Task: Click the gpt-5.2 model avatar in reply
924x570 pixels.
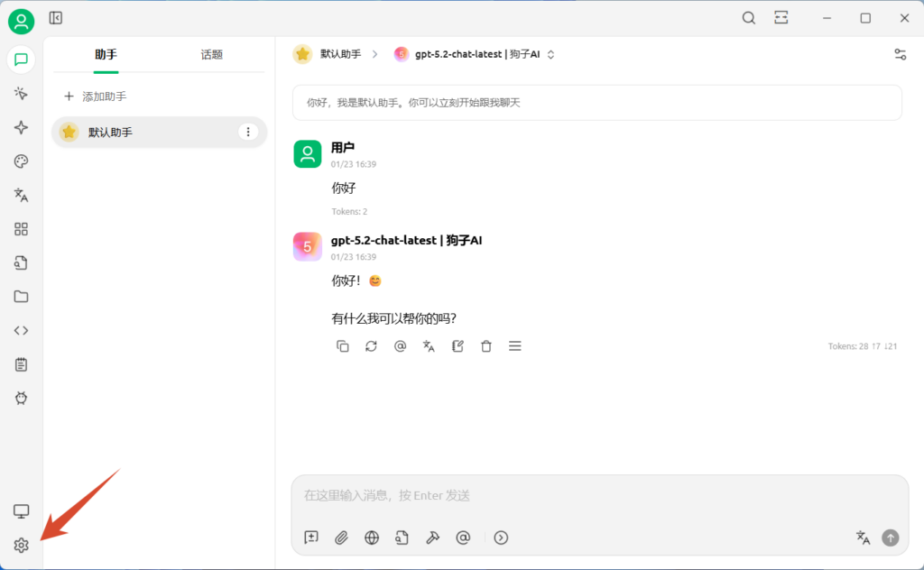Action: 308,247
